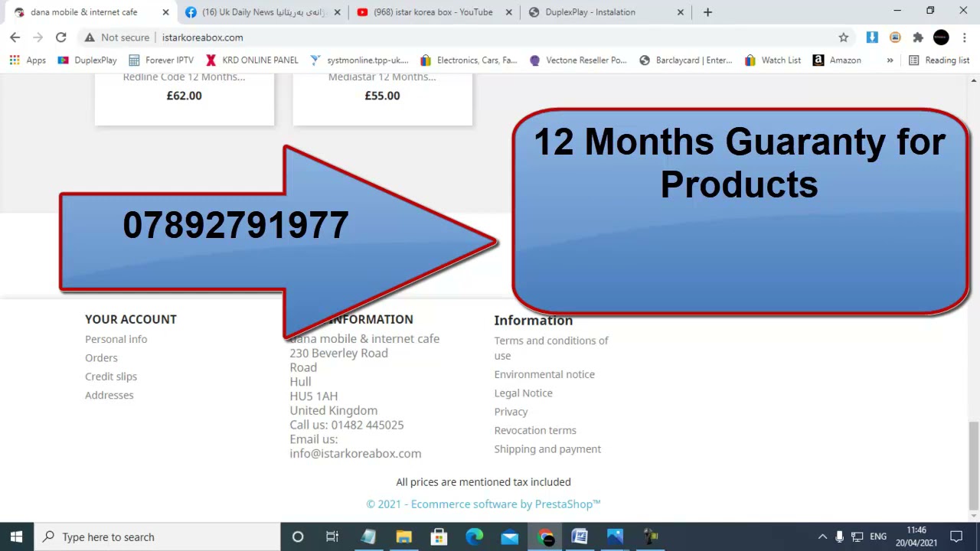Open the Reading list
Viewport: 980px width, 551px height.
pos(939,60)
